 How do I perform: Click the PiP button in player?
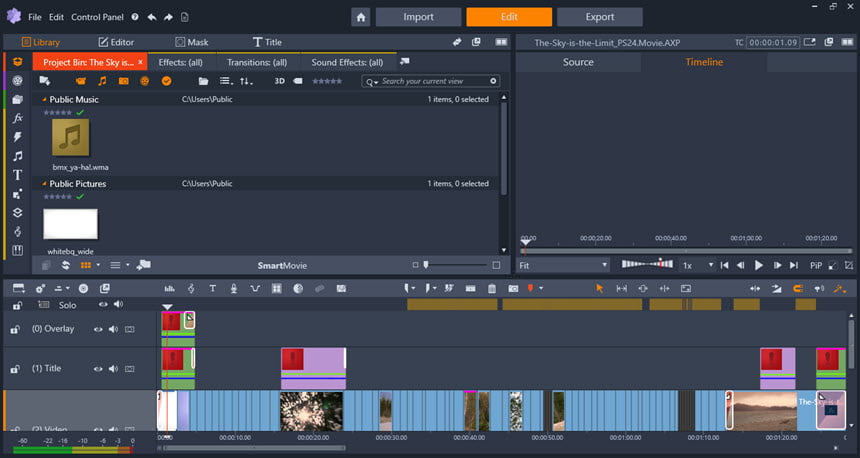click(x=816, y=265)
